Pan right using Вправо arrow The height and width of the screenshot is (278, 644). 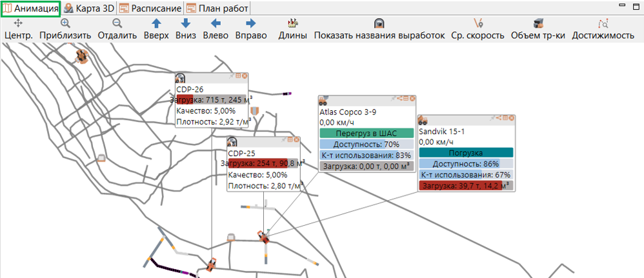click(251, 29)
